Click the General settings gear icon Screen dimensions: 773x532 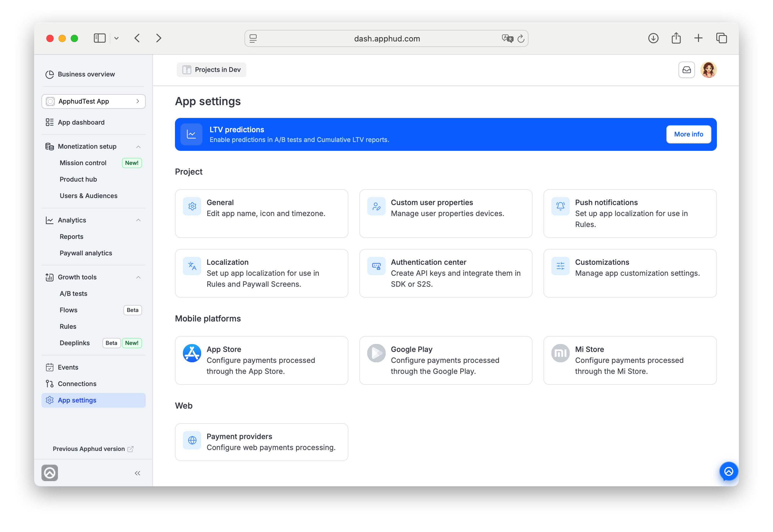[x=192, y=206]
